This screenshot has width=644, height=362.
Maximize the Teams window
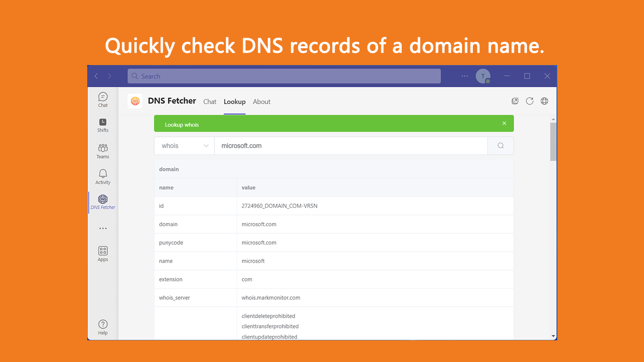click(x=527, y=76)
